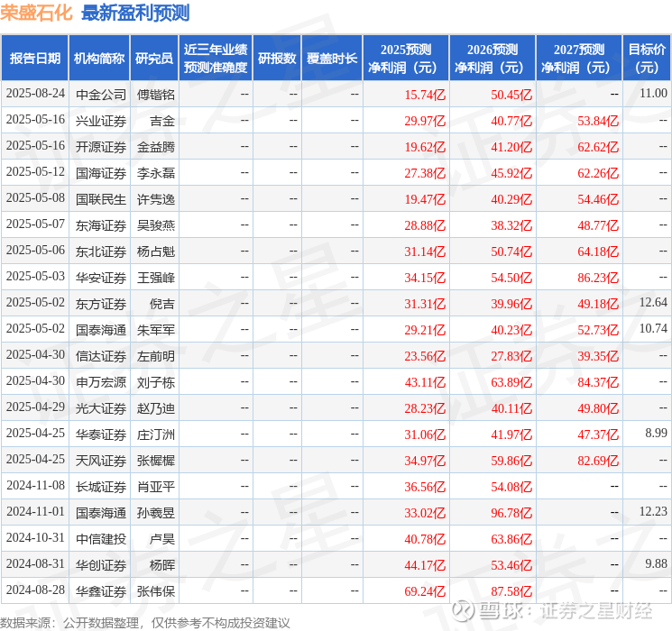The width and height of the screenshot is (672, 631).
Task: Click the 目标价 column header
Action: [x=647, y=59]
